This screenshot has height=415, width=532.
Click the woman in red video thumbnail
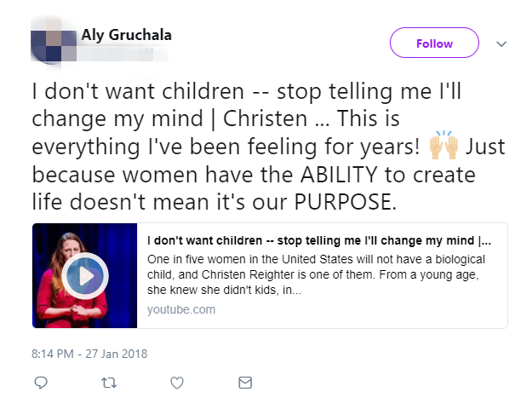(85, 275)
